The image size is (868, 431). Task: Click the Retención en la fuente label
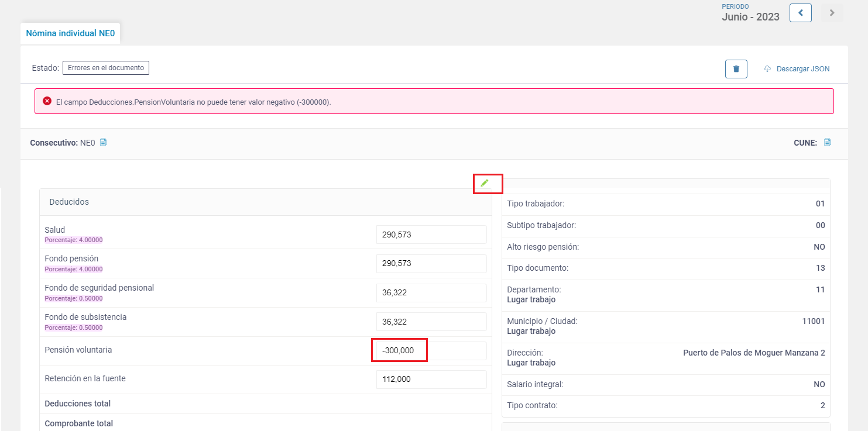(x=85, y=378)
